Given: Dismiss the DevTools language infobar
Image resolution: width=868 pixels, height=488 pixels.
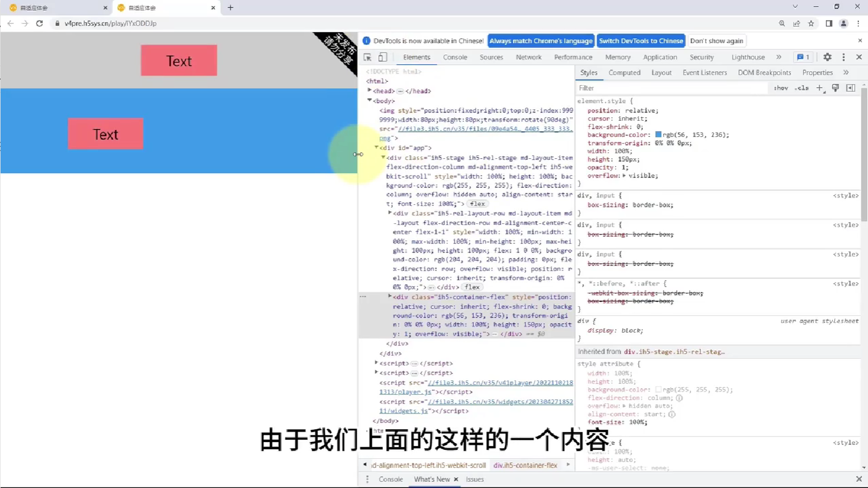Looking at the screenshot, I should click(860, 41).
